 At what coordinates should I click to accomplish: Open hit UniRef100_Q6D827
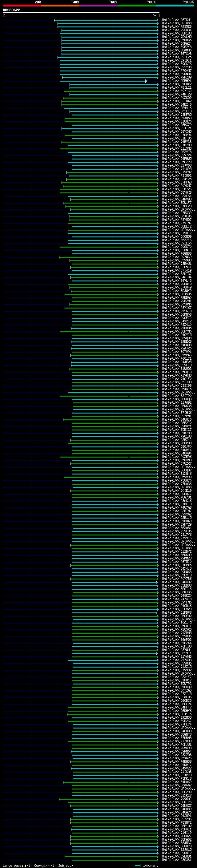click(177, 836)
